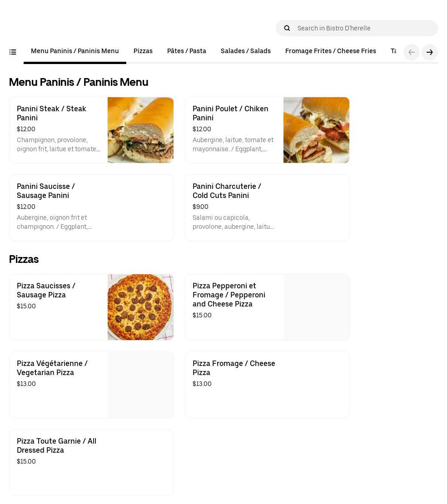447x504 pixels.
Task: Go to Fromage Frites / Cheese Fries tab
Action: pyautogui.click(x=331, y=51)
